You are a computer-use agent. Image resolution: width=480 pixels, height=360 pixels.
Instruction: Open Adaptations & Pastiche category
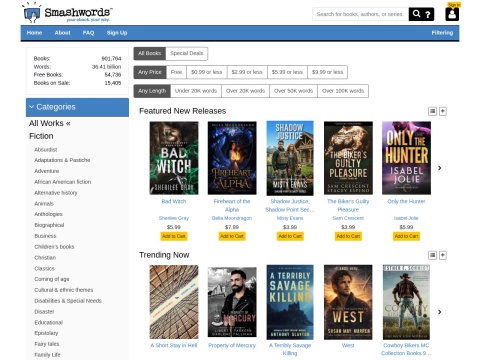[x=62, y=160]
